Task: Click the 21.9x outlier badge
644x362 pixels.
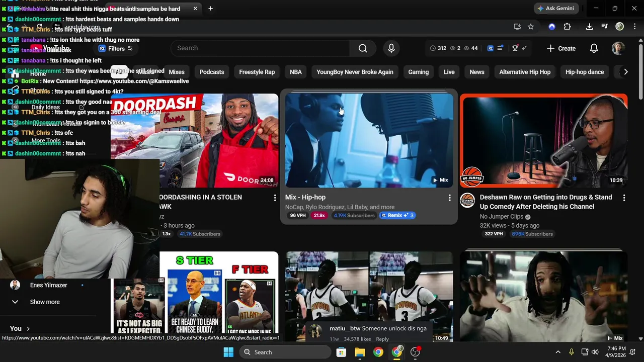Action: [319, 215]
